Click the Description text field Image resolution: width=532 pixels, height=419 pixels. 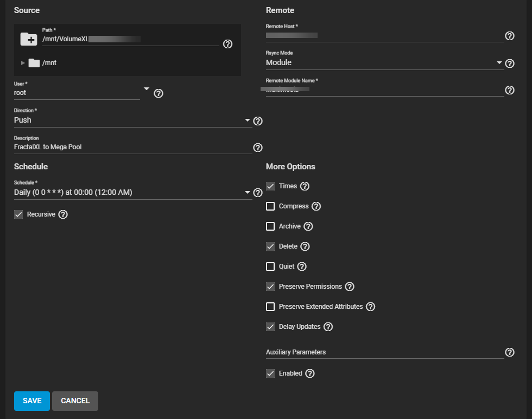click(130, 147)
